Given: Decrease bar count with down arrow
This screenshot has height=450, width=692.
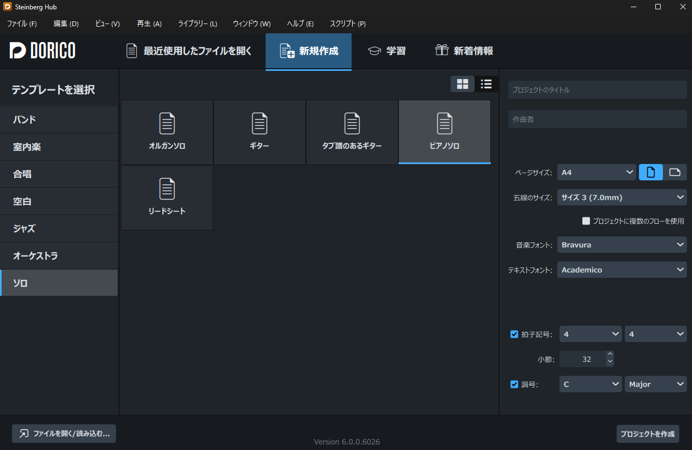Looking at the screenshot, I should coord(610,363).
